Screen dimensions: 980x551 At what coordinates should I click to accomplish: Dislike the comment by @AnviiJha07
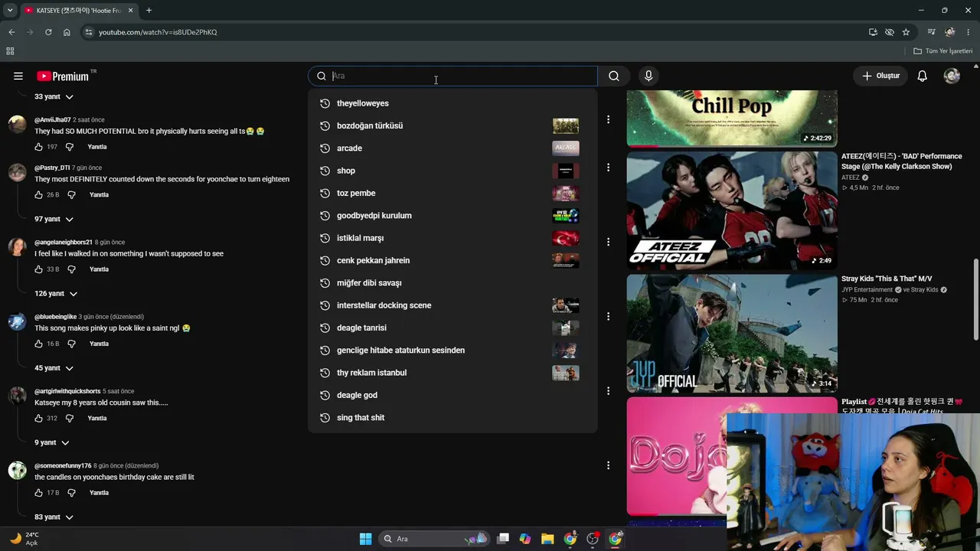coord(70,147)
